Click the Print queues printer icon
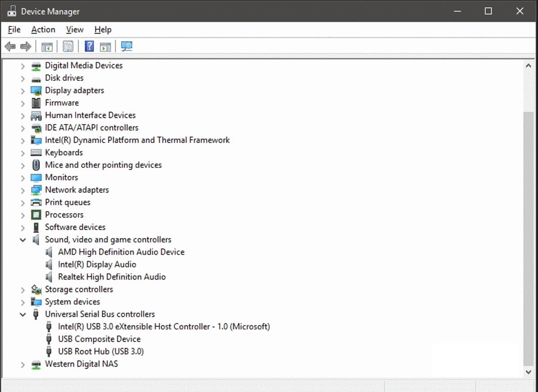This screenshot has height=392, width=538. [36, 202]
